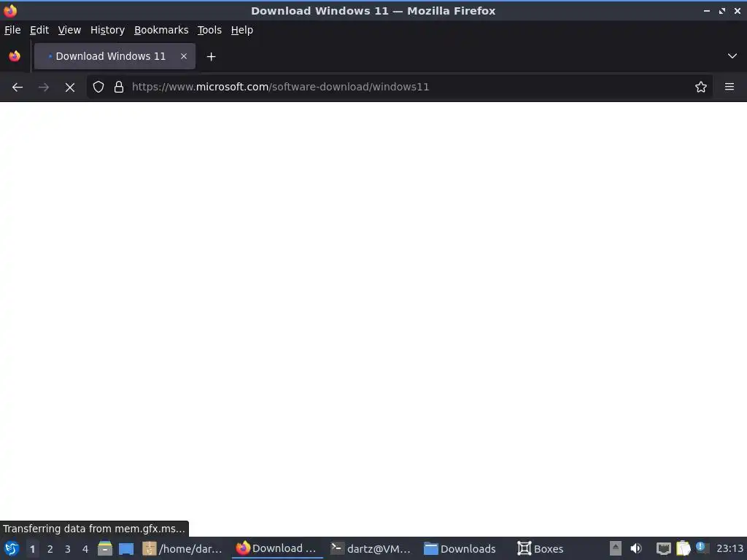Bookmark this page with the star
This screenshot has height=560, width=747.
click(x=701, y=87)
